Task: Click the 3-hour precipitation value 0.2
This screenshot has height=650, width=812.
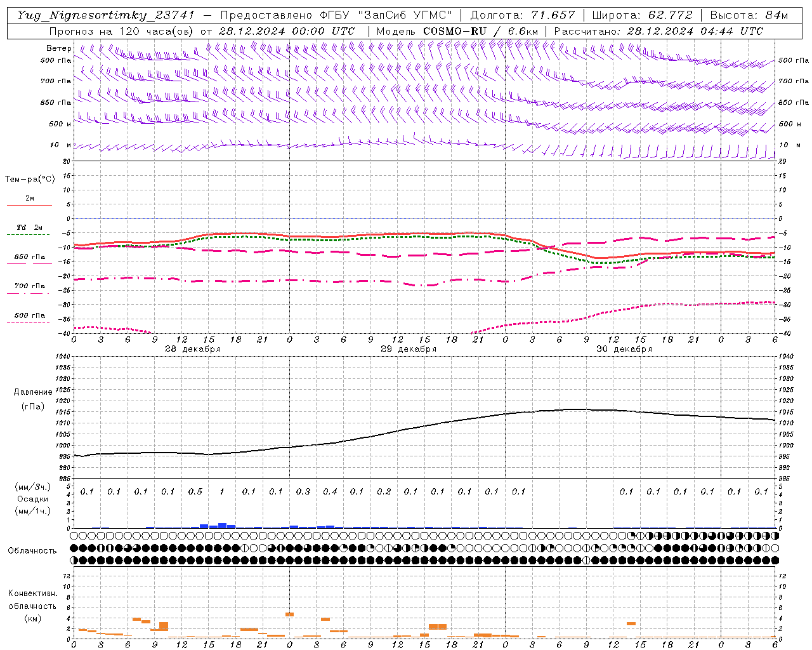Action: point(384,491)
